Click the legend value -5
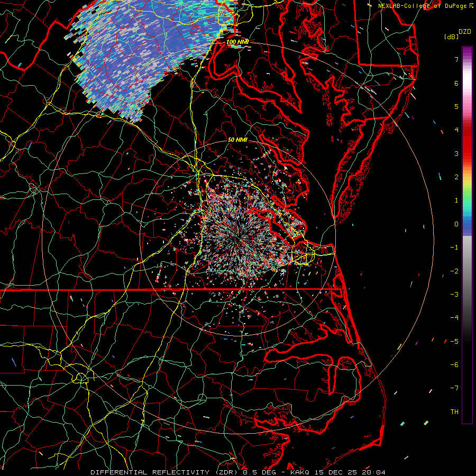This screenshot has height=476, width=476. pos(454,342)
